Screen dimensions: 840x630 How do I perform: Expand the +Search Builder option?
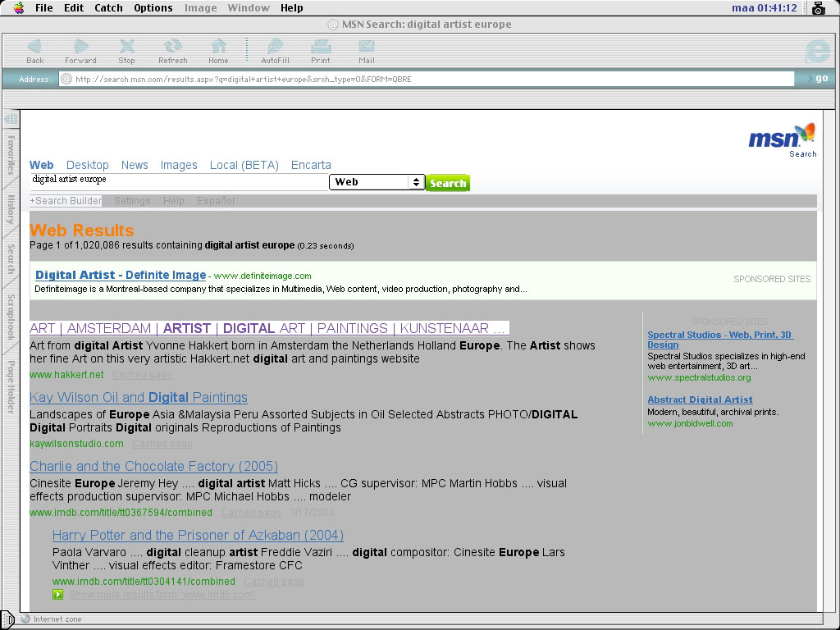66,201
